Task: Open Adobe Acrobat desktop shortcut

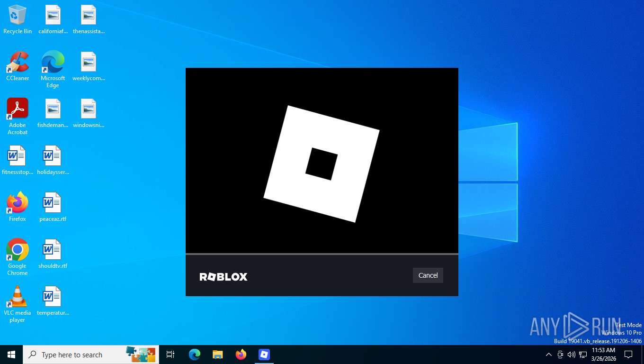Action: [x=18, y=117]
